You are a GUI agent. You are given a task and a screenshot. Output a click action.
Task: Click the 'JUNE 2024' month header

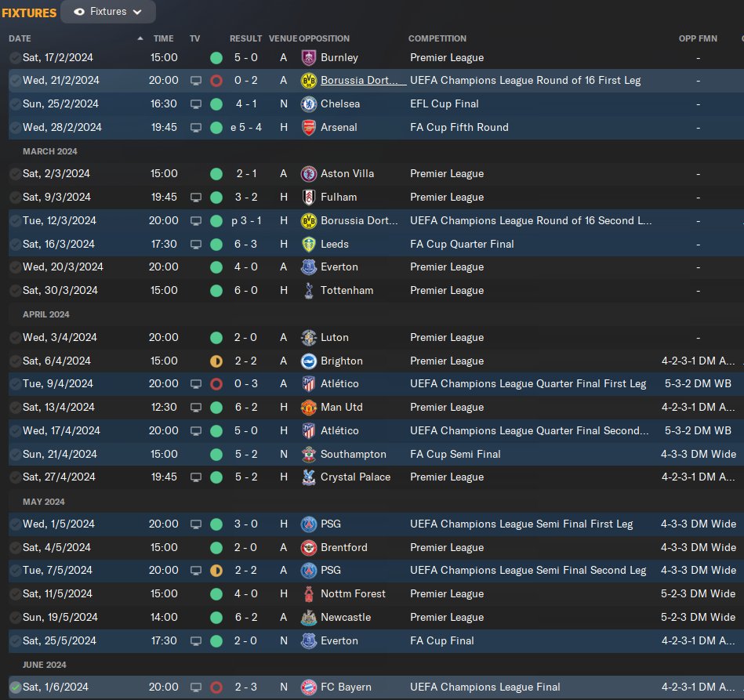(45, 665)
